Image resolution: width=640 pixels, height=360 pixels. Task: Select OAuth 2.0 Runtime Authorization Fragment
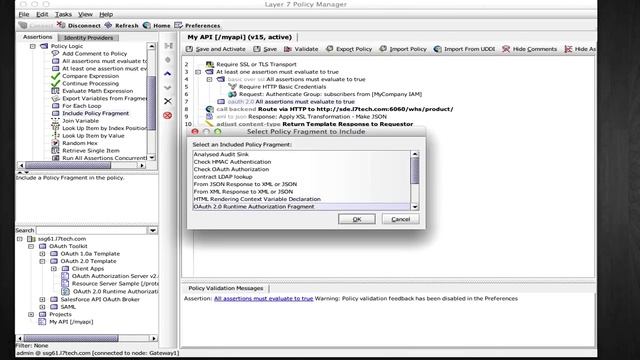pyautogui.click(x=302, y=207)
